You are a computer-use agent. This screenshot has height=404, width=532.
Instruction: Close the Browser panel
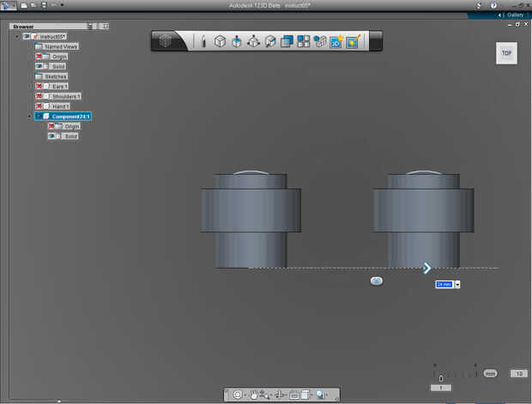pos(106,26)
